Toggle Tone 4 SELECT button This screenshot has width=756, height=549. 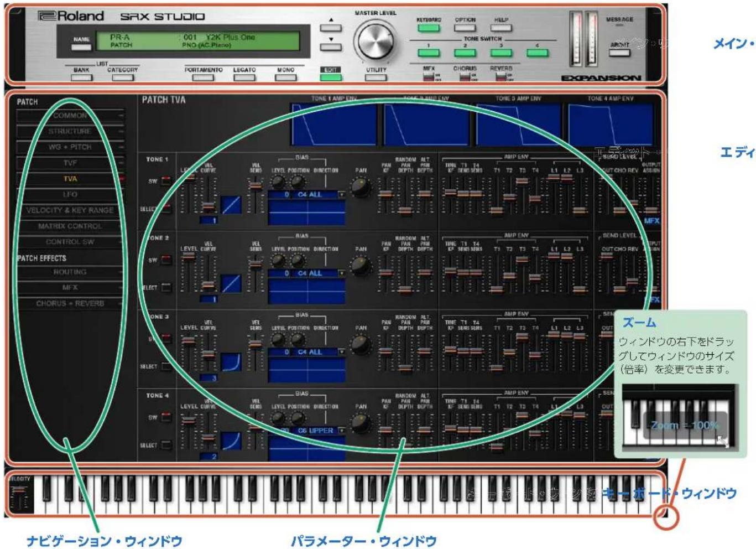pyautogui.click(x=166, y=445)
